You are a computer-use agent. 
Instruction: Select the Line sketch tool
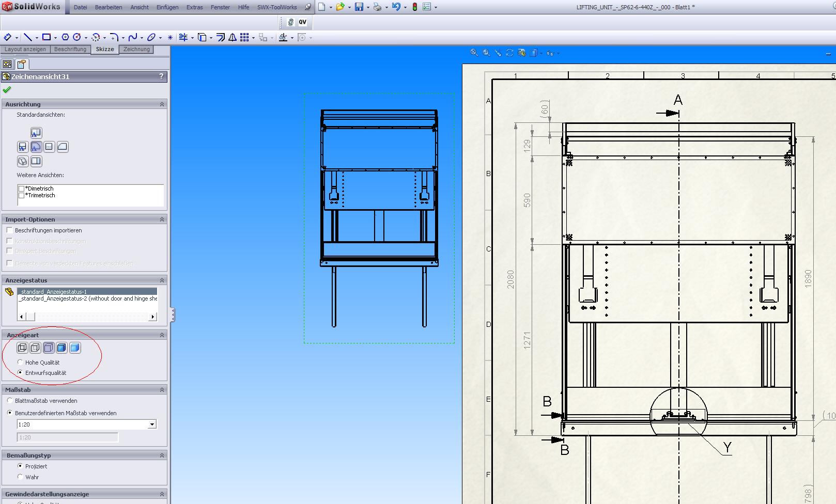28,37
